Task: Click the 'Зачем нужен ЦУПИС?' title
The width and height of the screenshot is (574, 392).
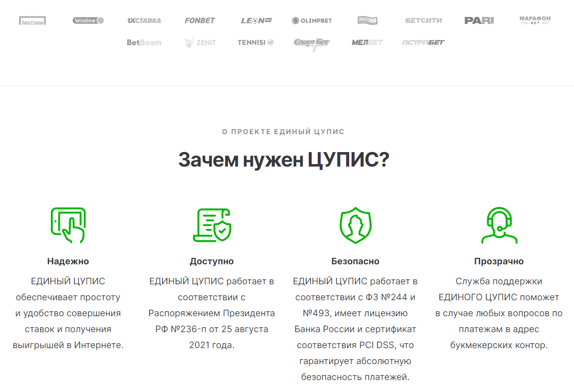Action: [284, 160]
